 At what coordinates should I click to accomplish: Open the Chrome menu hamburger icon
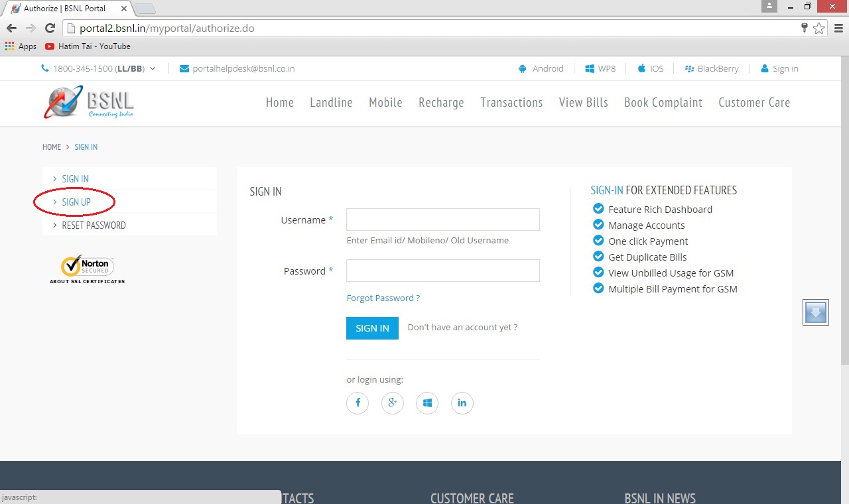(838, 29)
